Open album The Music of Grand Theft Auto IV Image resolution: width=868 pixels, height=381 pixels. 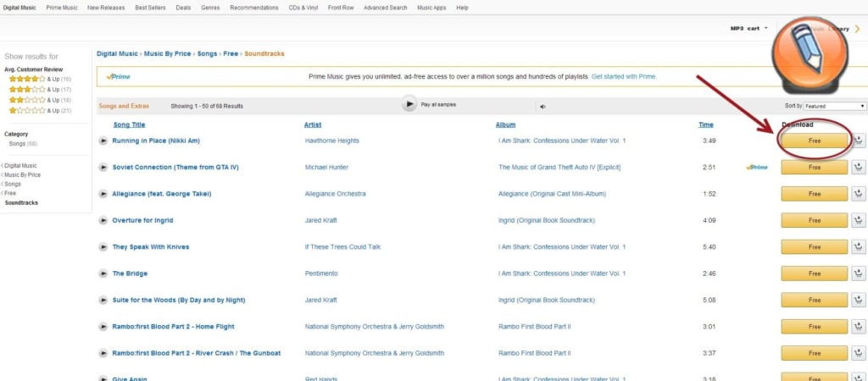click(559, 168)
